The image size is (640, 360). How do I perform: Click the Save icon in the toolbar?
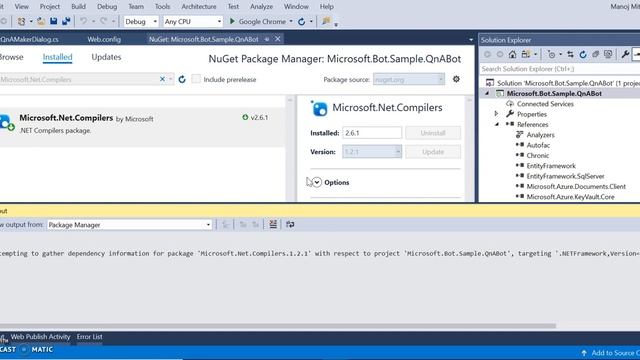pos(53,21)
